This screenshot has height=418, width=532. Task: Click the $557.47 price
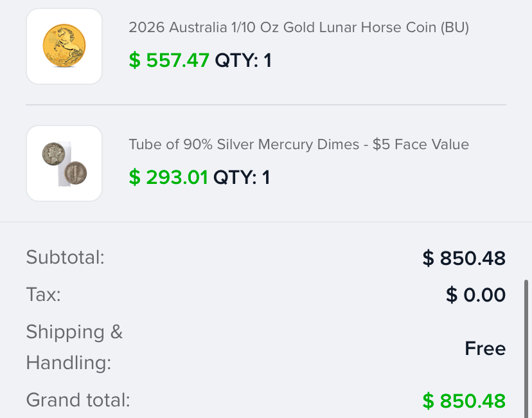click(169, 60)
